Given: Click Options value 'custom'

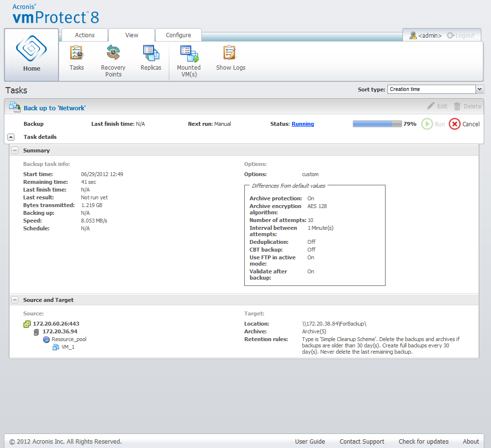Looking at the screenshot, I should [x=310, y=174].
